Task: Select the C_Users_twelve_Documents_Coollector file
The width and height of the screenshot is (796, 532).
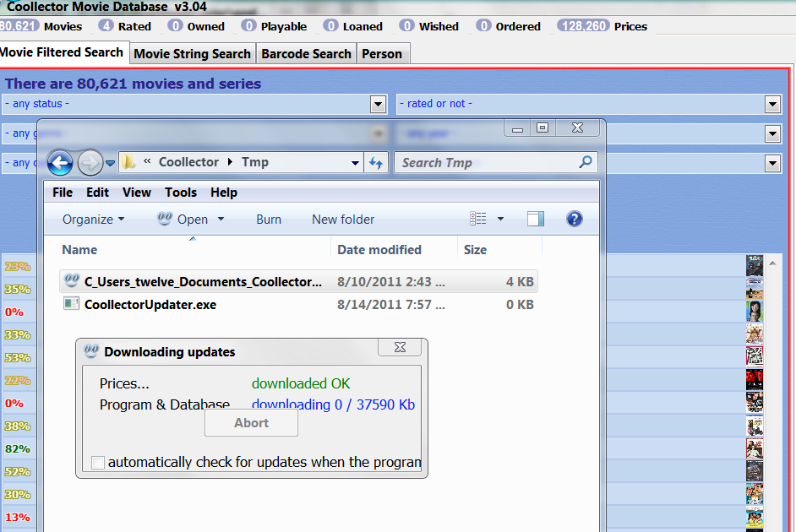Action: pos(298,282)
